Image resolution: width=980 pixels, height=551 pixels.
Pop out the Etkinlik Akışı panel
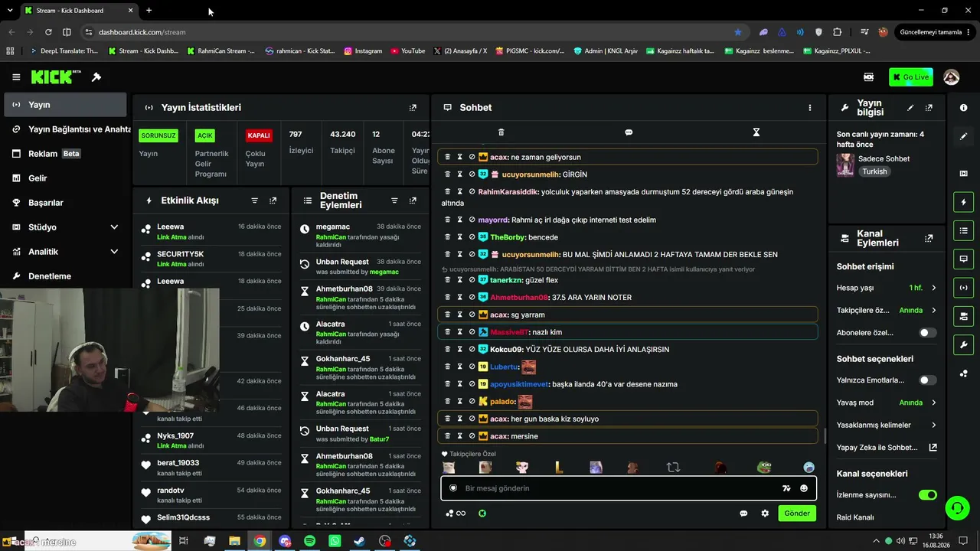273,201
